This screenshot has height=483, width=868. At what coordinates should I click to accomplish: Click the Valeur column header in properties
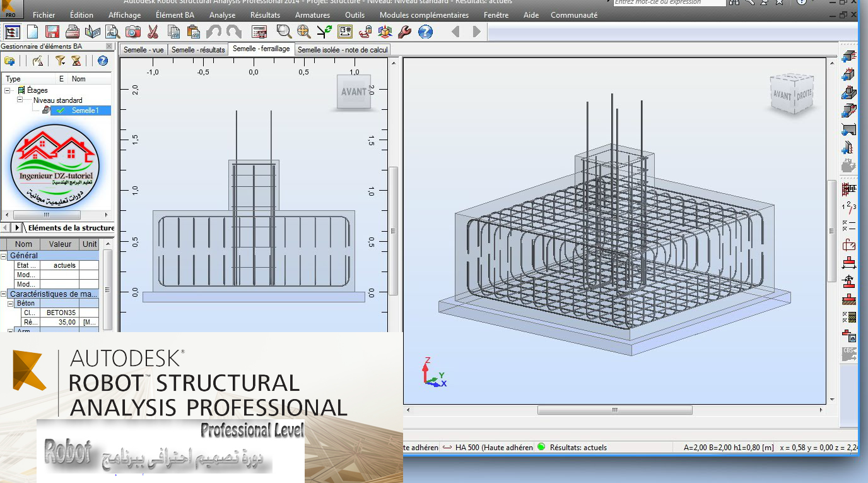click(x=60, y=244)
